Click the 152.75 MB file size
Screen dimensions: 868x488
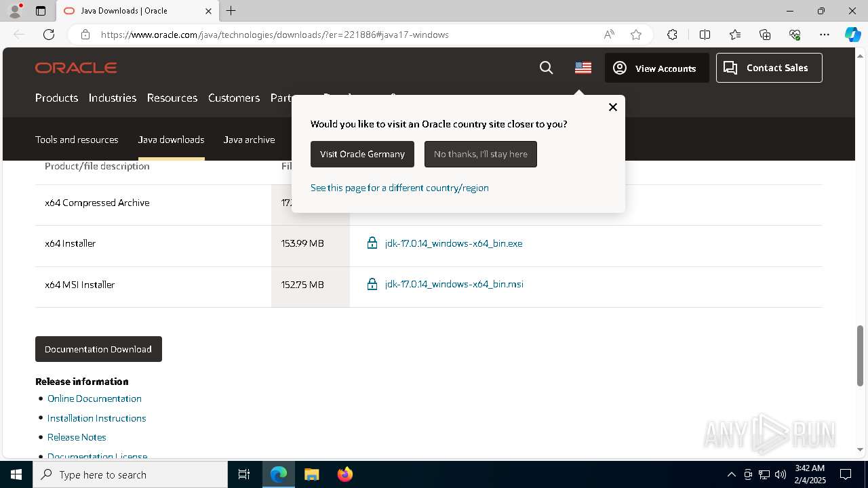[x=302, y=285]
